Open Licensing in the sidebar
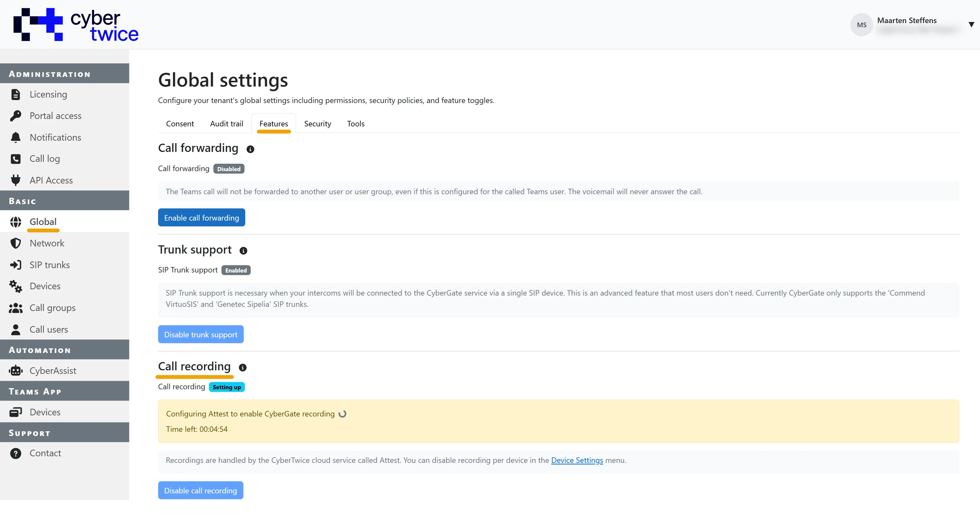Image resolution: width=980 pixels, height=517 pixels. click(65, 94)
